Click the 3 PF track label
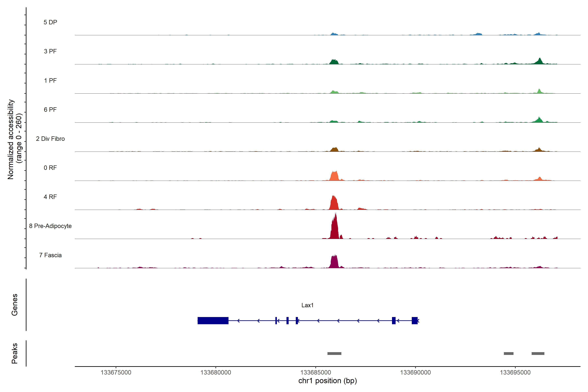The width and height of the screenshot is (588, 392). [x=50, y=51]
